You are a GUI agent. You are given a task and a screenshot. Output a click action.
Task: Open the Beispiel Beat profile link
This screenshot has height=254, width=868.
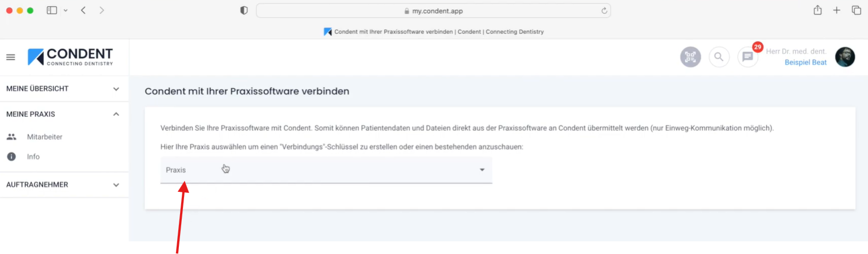coord(805,62)
